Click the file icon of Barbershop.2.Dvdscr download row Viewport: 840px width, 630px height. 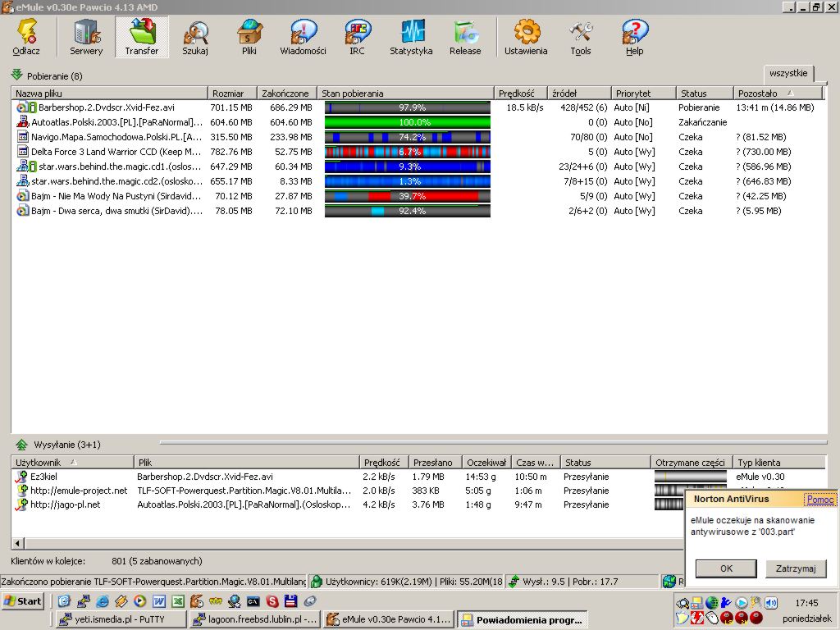(22, 107)
